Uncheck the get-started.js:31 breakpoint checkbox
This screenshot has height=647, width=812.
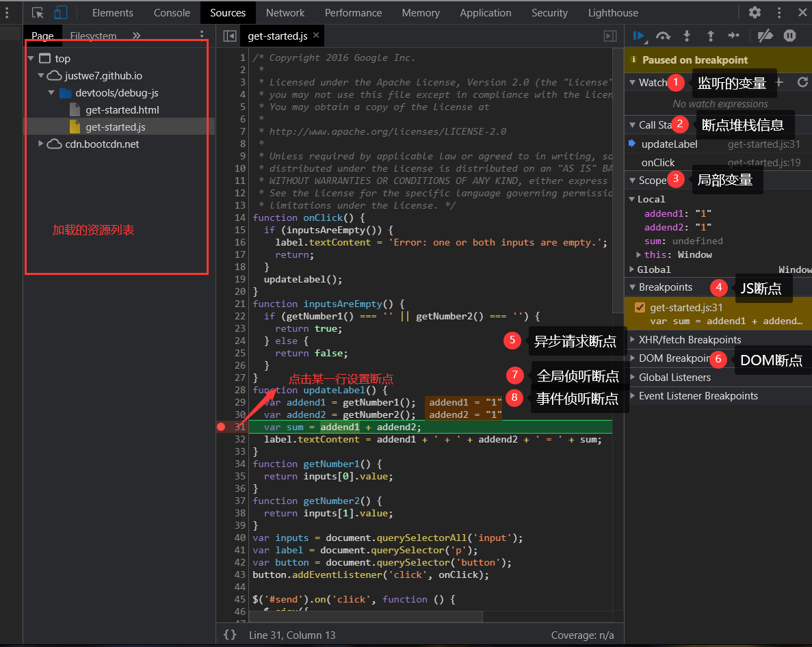(x=640, y=308)
